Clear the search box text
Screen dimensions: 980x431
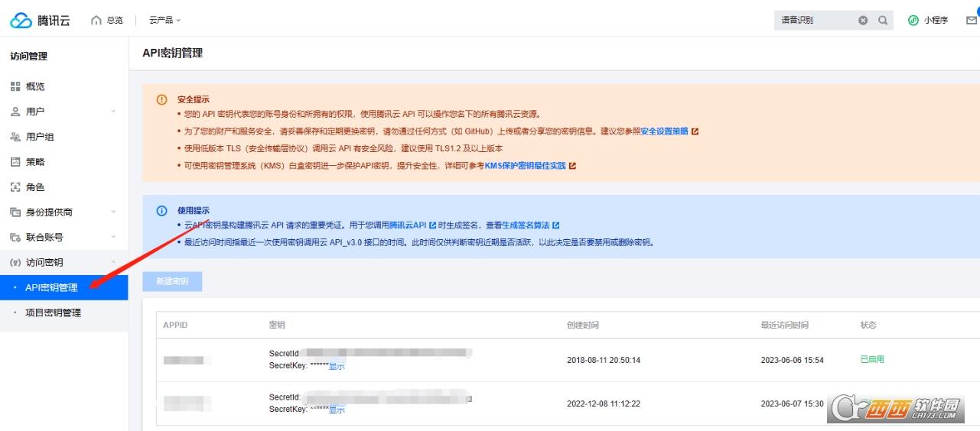click(x=863, y=20)
